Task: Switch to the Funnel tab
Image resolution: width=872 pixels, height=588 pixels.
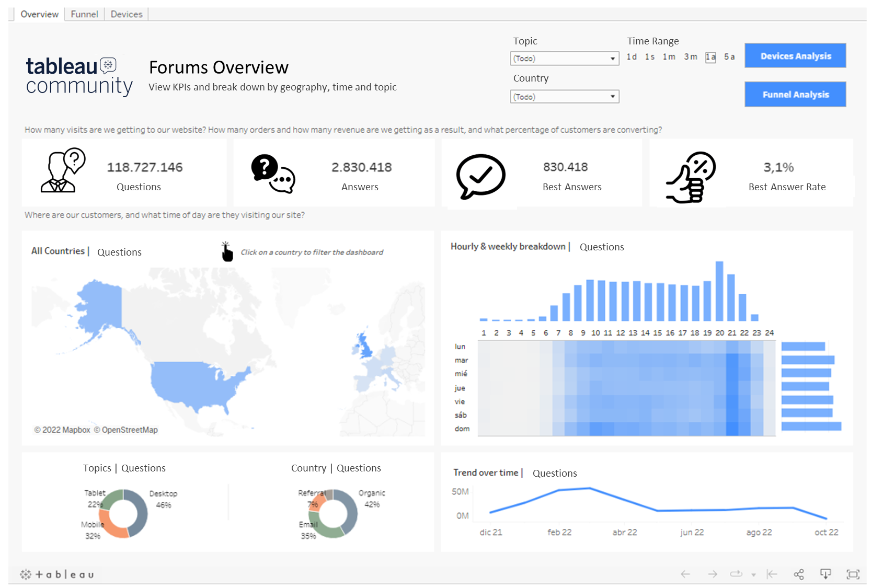Action: (84, 14)
